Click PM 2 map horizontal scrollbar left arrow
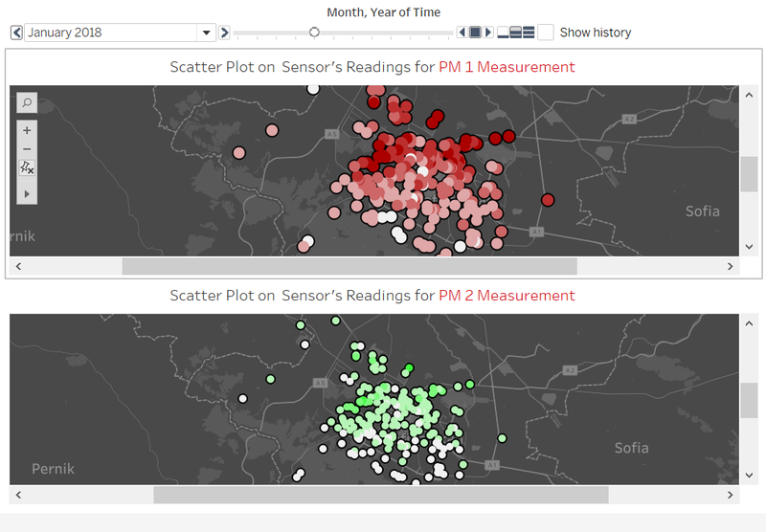The image size is (766, 532). (x=18, y=495)
